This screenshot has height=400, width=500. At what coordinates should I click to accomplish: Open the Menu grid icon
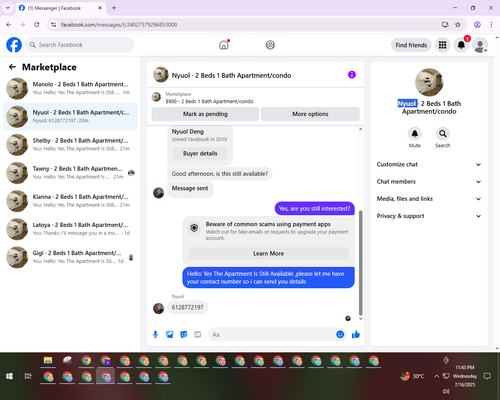coord(442,45)
